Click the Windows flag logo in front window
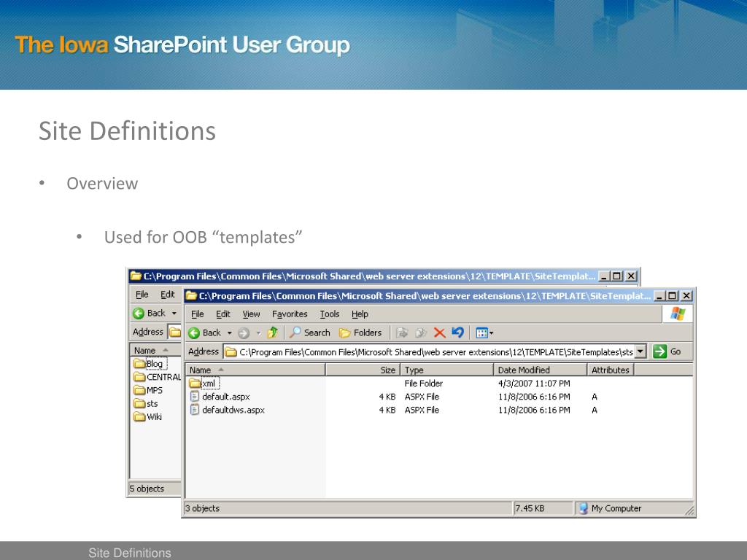Image resolution: width=747 pixels, height=560 pixels. pos(678,314)
